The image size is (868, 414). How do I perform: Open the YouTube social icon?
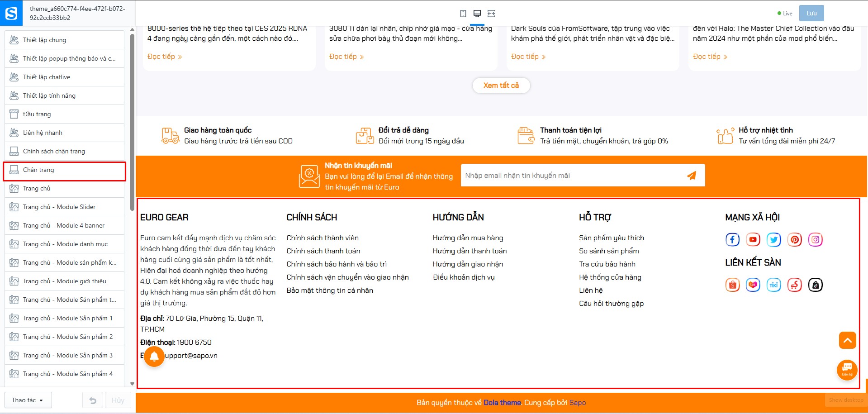pyautogui.click(x=753, y=239)
